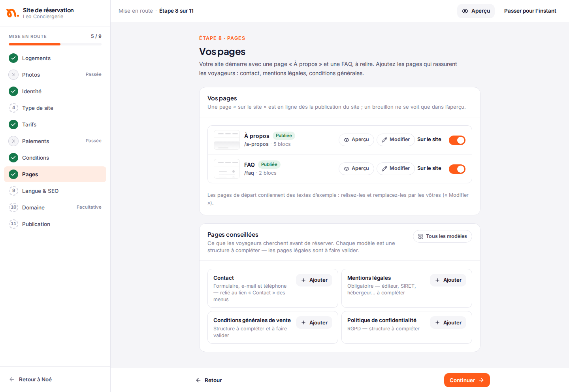Click the pencil icon on the FAQ row

pyautogui.click(x=384, y=169)
